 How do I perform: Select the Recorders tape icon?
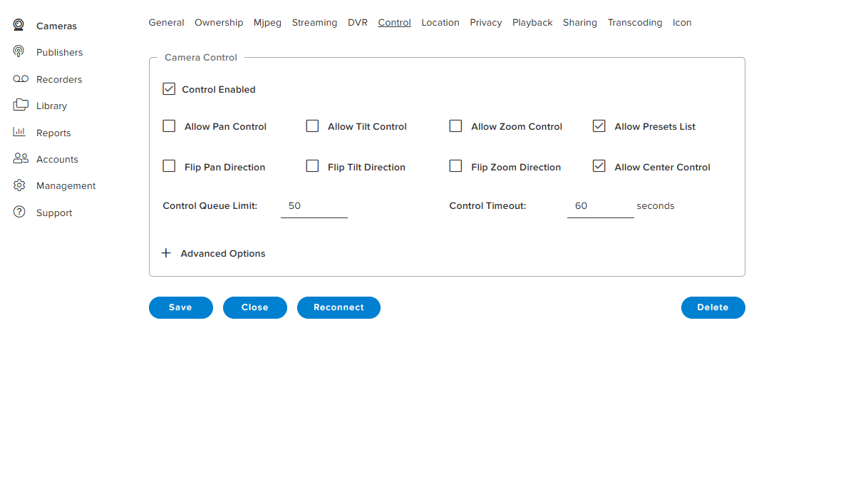coord(21,79)
